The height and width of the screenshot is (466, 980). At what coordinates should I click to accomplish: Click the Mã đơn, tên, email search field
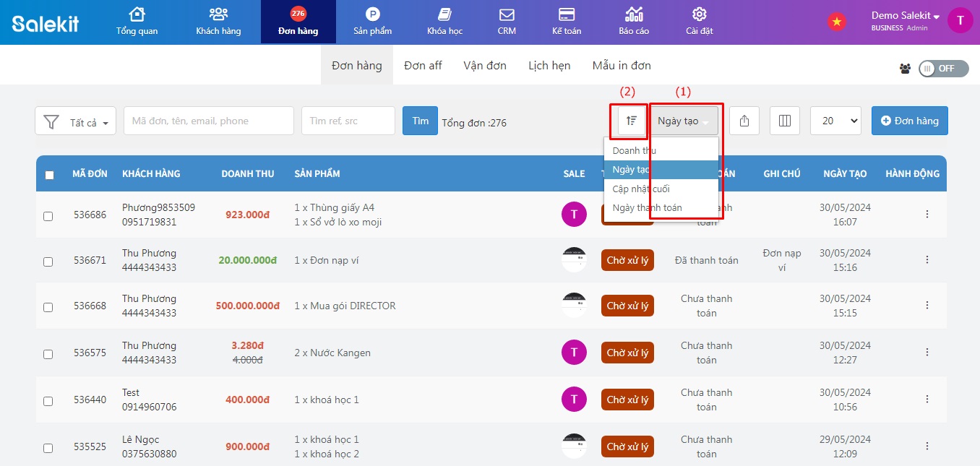point(208,121)
